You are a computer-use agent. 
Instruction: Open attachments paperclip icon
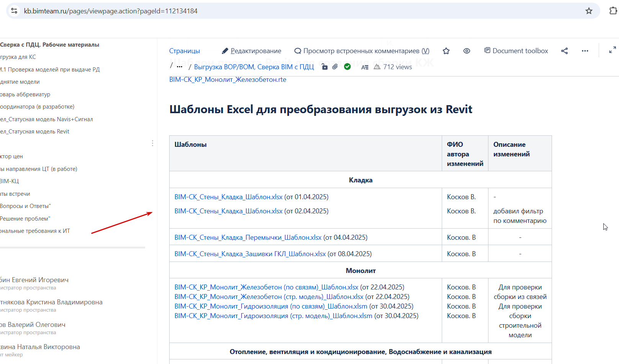(x=335, y=67)
